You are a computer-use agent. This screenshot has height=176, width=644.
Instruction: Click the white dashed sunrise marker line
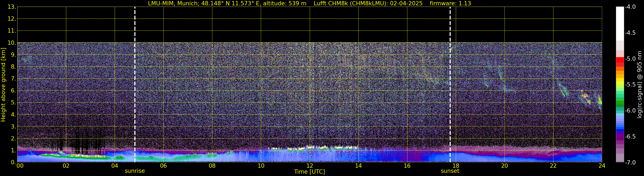(x=135, y=85)
